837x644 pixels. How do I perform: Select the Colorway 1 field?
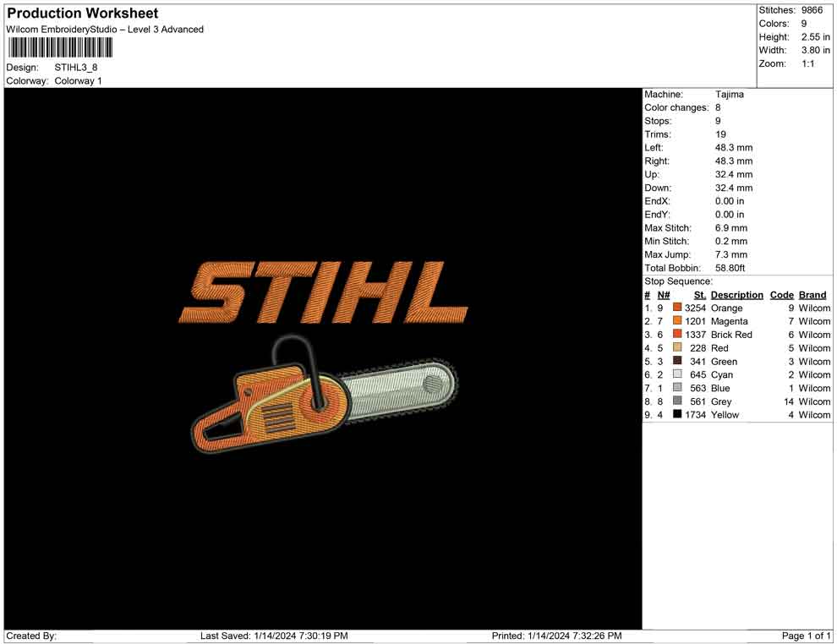(x=79, y=81)
